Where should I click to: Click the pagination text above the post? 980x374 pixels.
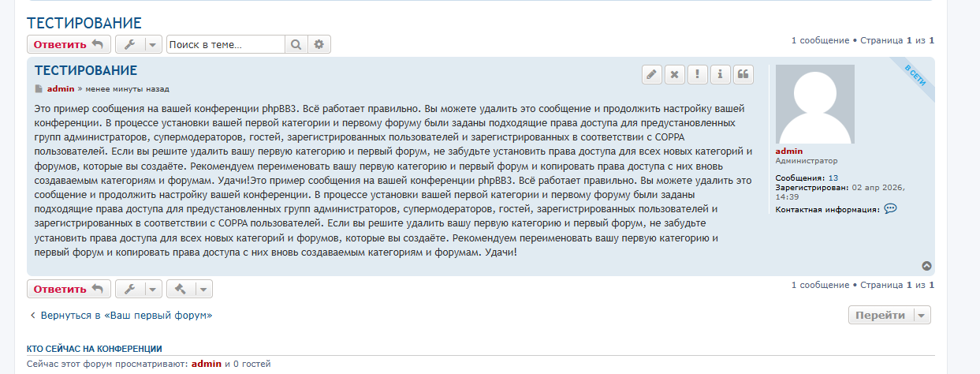863,39
